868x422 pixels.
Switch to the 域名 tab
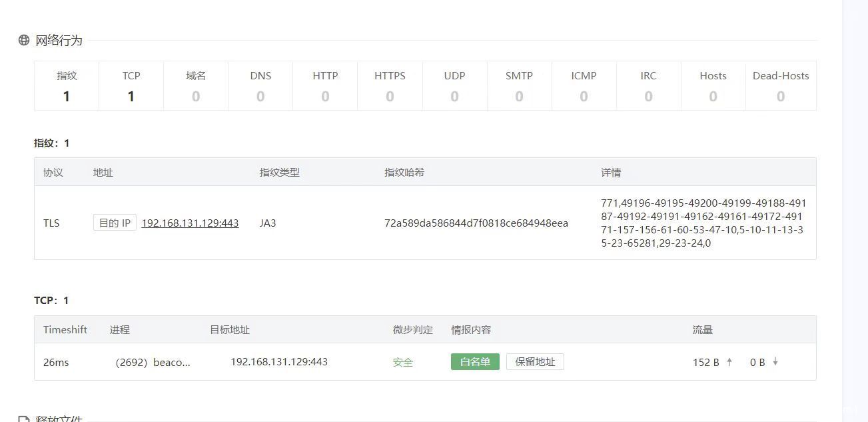(x=196, y=86)
